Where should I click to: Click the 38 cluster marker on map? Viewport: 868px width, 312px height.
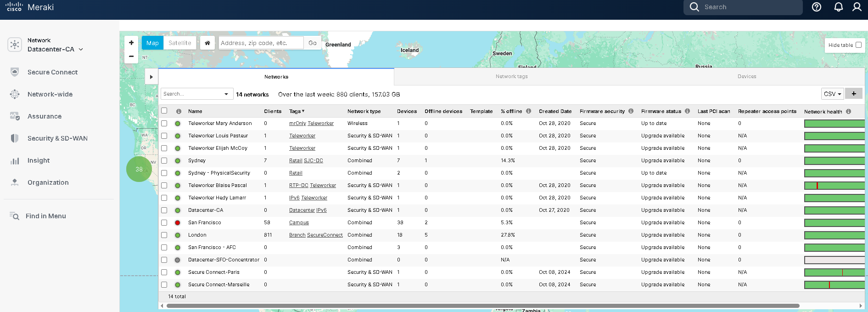coord(139,169)
